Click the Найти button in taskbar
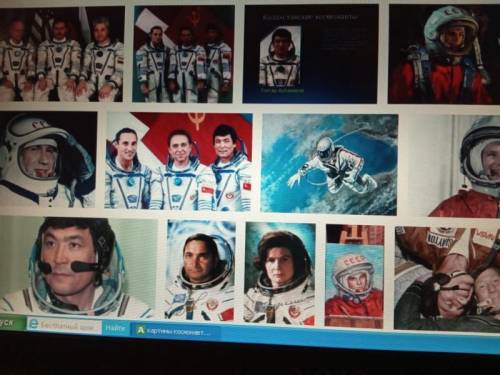This screenshot has width=500, height=375. pyautogui.click(x=115, y=328)
